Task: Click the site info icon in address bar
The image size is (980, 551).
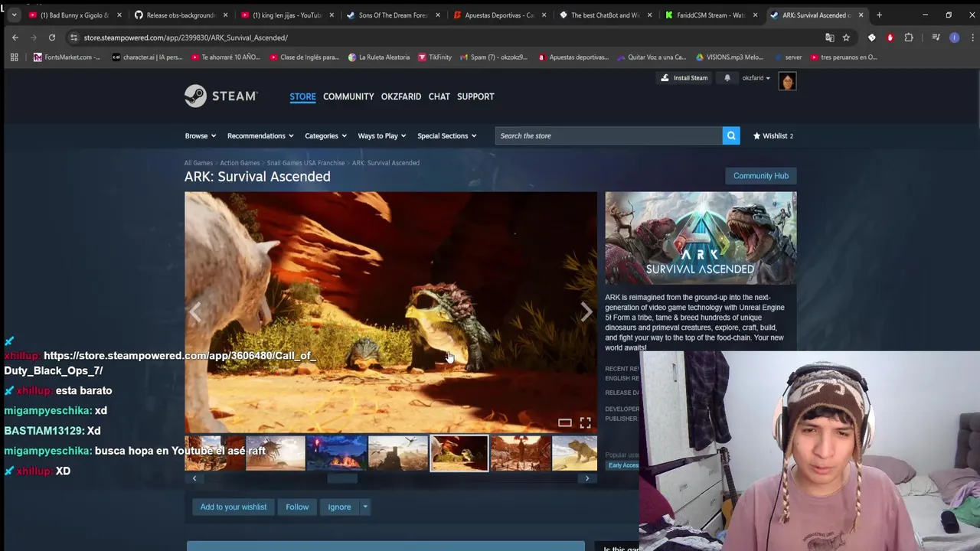Action: [73, 37]
